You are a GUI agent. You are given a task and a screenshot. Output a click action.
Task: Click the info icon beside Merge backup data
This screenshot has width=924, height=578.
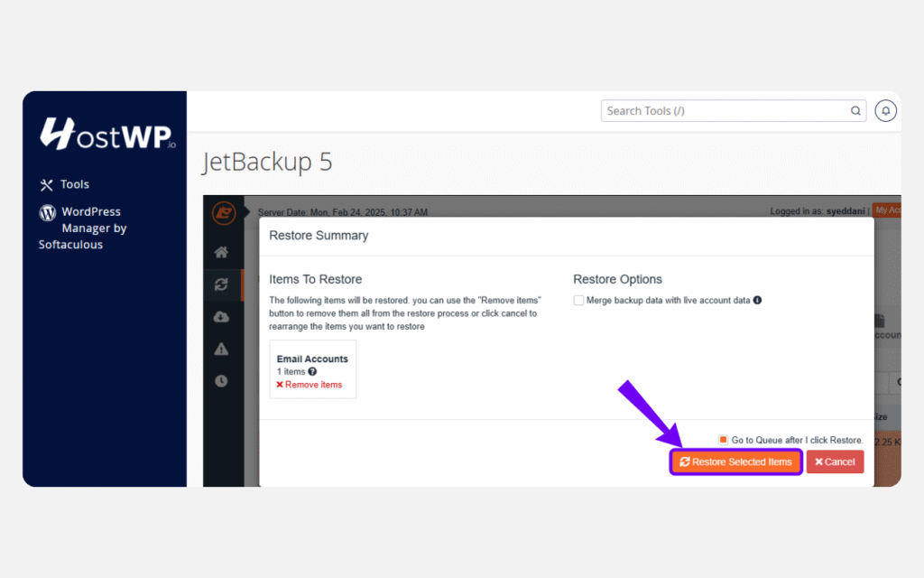point(757,300)
